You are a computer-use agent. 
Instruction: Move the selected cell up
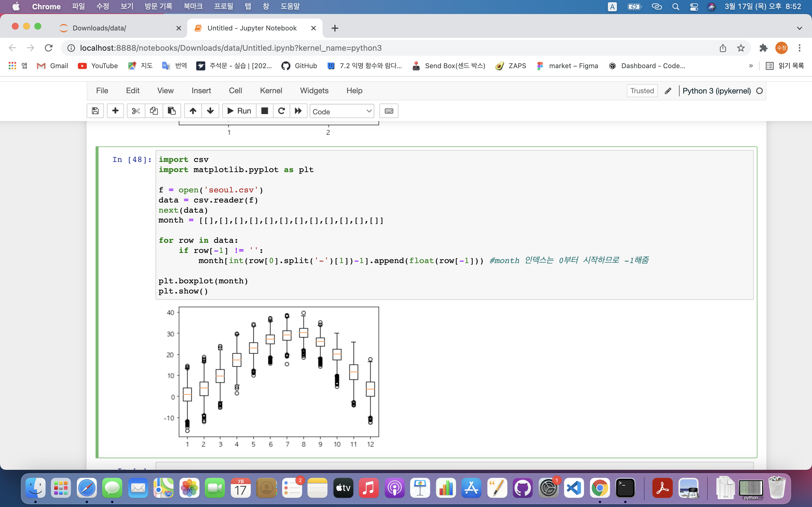[x=193, y=111]
